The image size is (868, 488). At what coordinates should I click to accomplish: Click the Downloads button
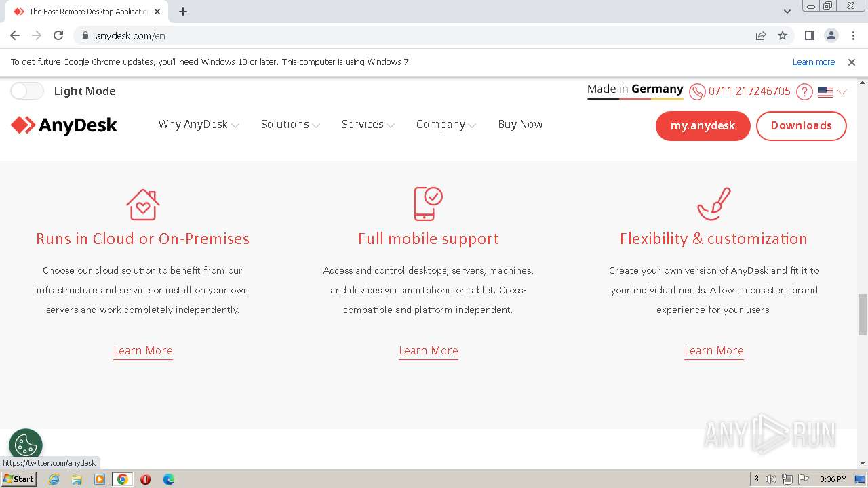click(x=801, y=126)
